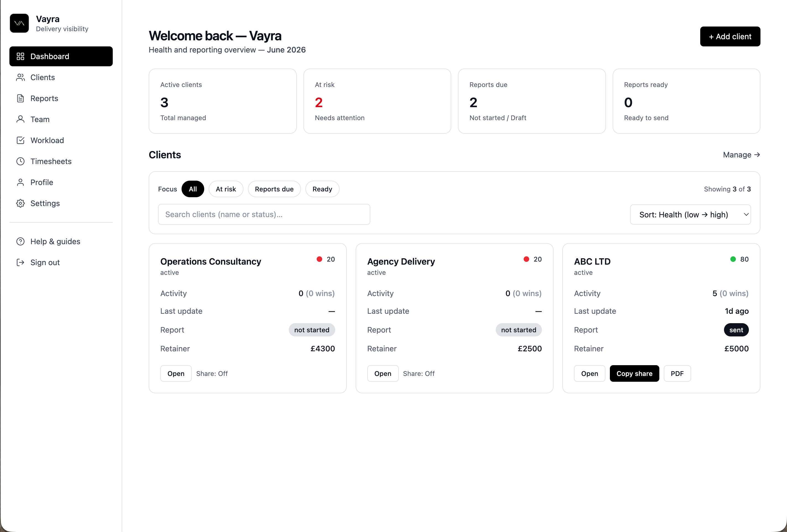Click the £4300 retainer value
This screenshot has width=787, height=532.
pyautogui.click(x=323, y=349)
